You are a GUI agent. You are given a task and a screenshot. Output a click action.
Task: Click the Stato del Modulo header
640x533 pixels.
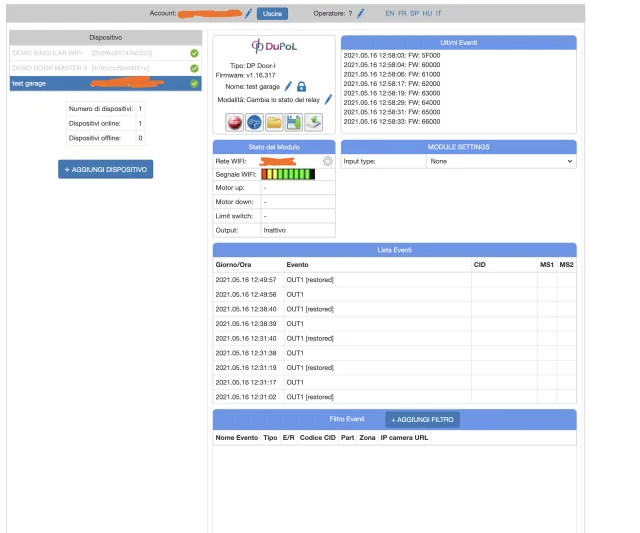tap(274, 147)
